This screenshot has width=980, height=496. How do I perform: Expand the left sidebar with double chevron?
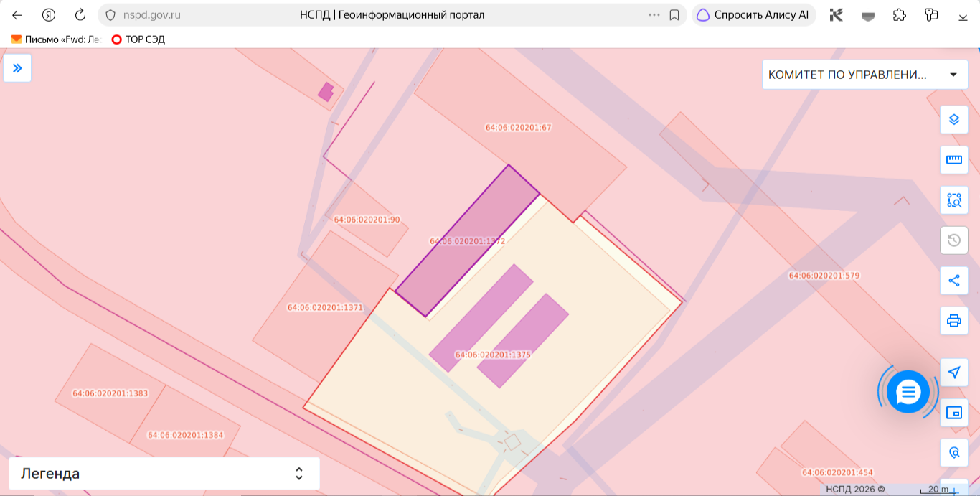(17, 68)
